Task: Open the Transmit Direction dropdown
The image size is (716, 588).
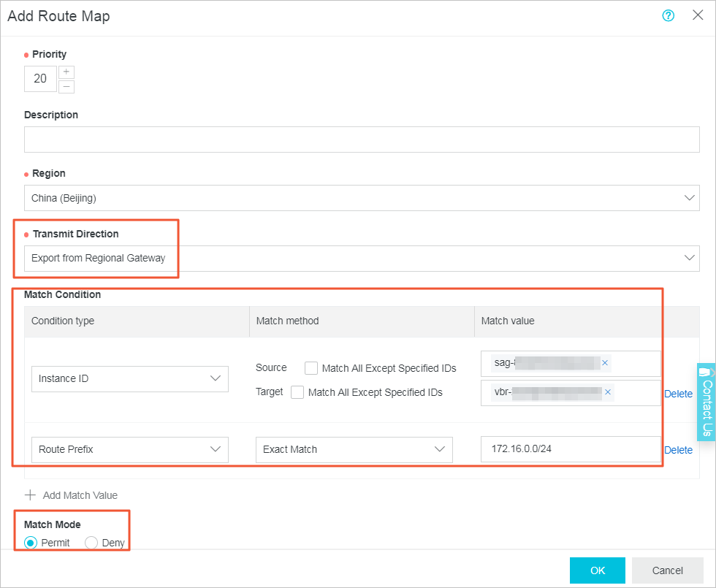Action: [x=362, y=259]
